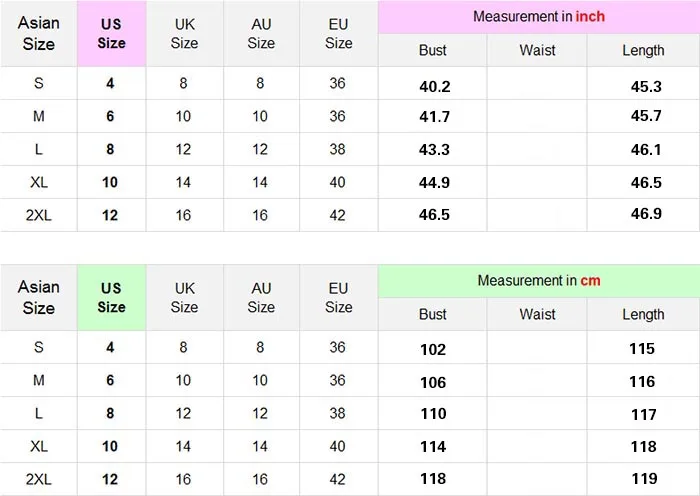
Task: Click length value 45.7 in the M row
Action: 646,116
